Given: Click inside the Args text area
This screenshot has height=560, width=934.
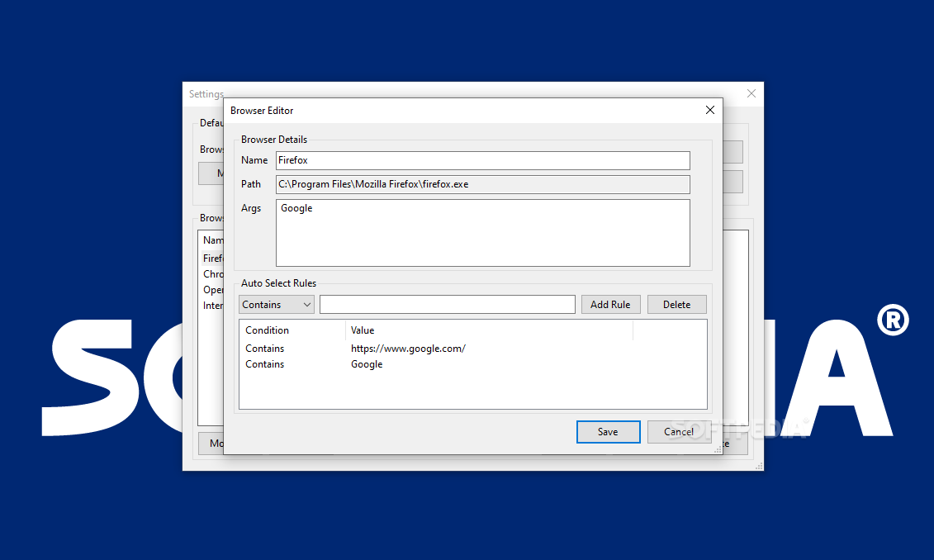Looking at the screenshot, I should click(482, 233).
